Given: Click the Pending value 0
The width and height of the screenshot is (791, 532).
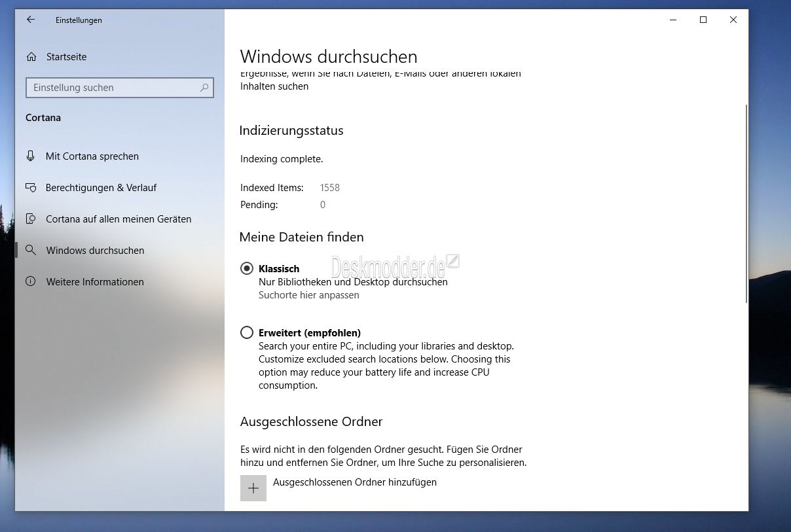Looking at the screenshot, I should 323,205.
